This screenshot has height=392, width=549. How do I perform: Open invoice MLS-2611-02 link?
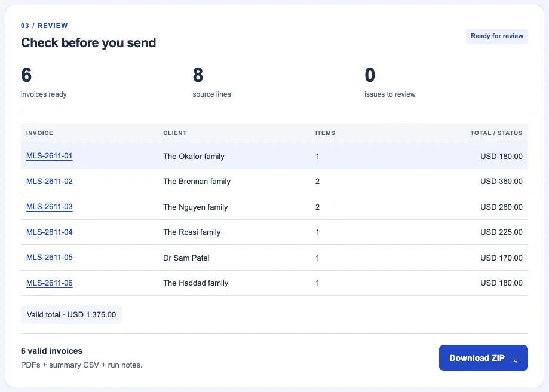(50, 182)
